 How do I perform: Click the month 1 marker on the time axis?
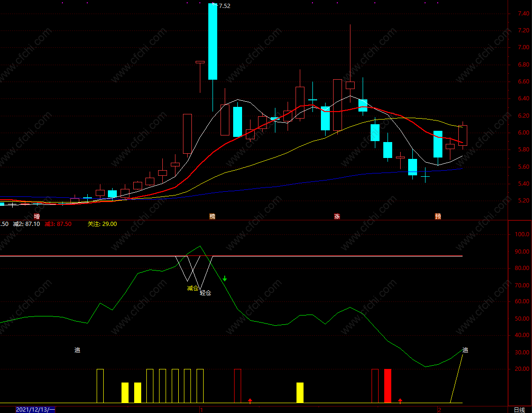coord(201,410)
